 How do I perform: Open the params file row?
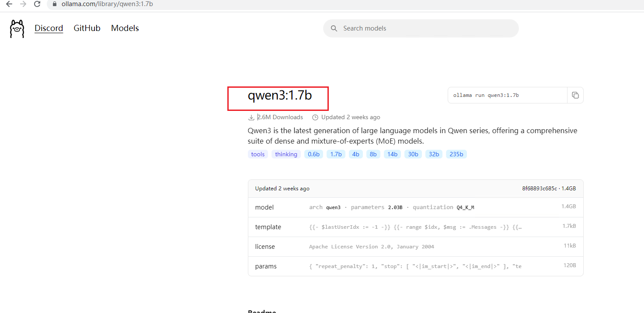[415, 266]
